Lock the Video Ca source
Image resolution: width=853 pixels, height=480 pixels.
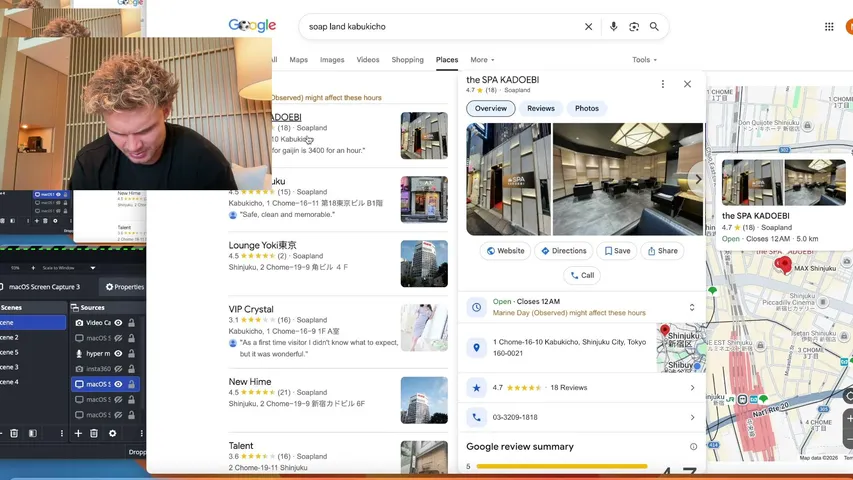point(131,323)
